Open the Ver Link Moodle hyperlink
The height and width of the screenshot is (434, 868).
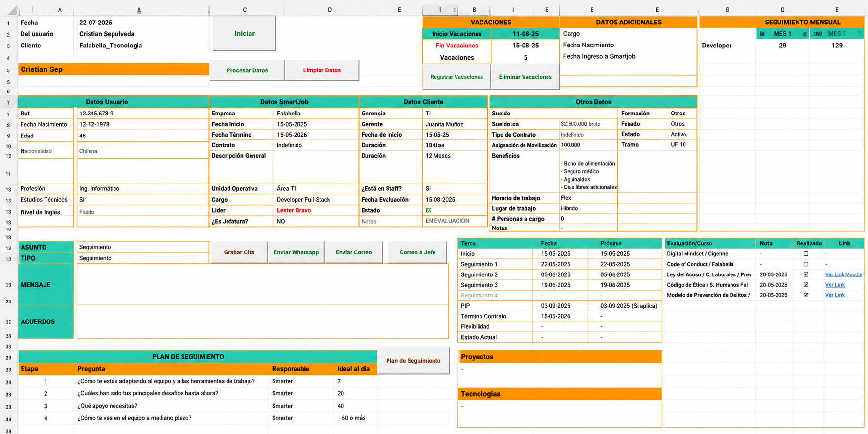(844, 274)
